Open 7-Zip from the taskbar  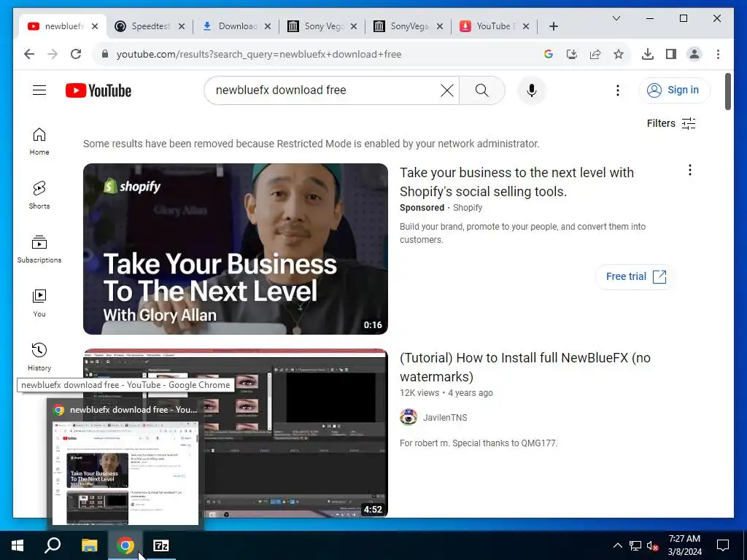(x=161, y=545)
